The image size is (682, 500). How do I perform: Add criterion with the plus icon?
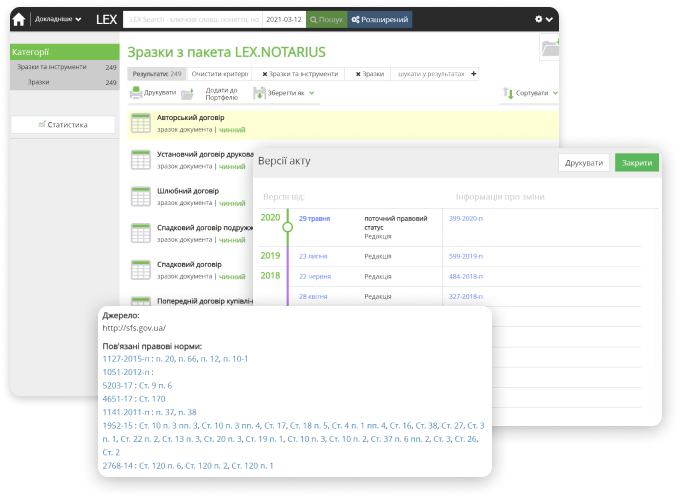click(474, 74)
